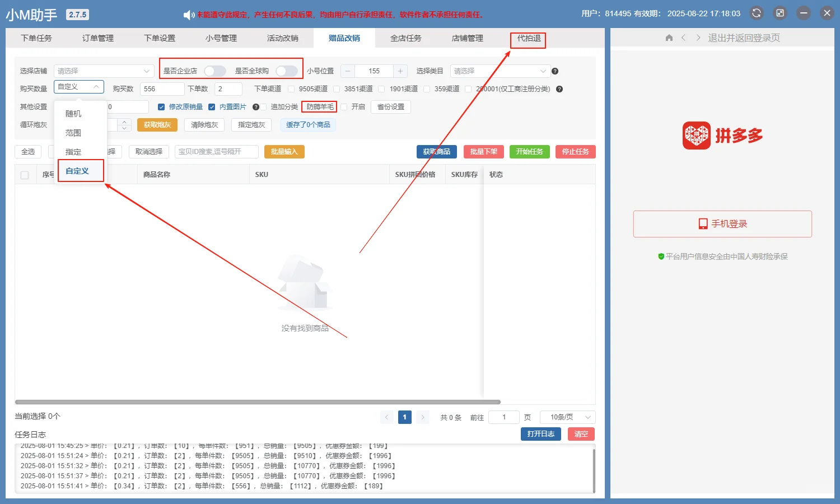Click the 打开日志 button
This screenshot has width=840, height=504.
[541, 434]
